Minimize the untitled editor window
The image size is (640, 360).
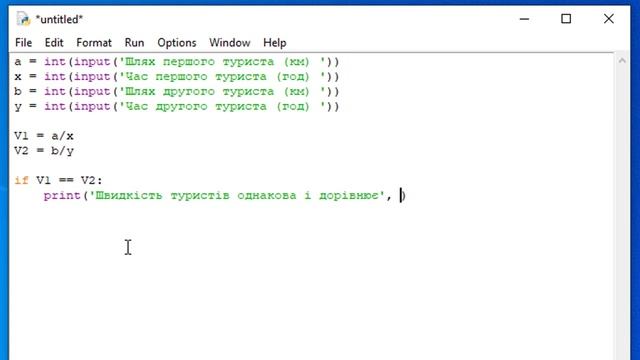pyautogui.click(x=524, y=19)
